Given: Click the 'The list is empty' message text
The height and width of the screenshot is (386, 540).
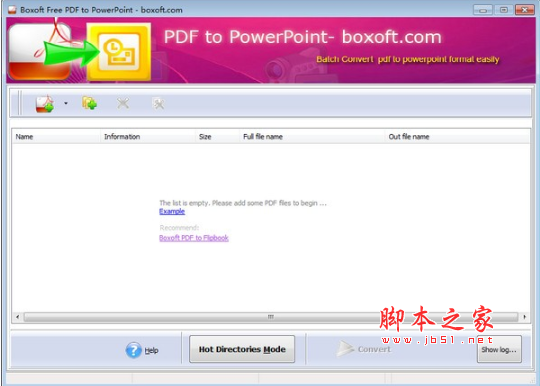Looking at the screenshot, I should tap(243, 203).
